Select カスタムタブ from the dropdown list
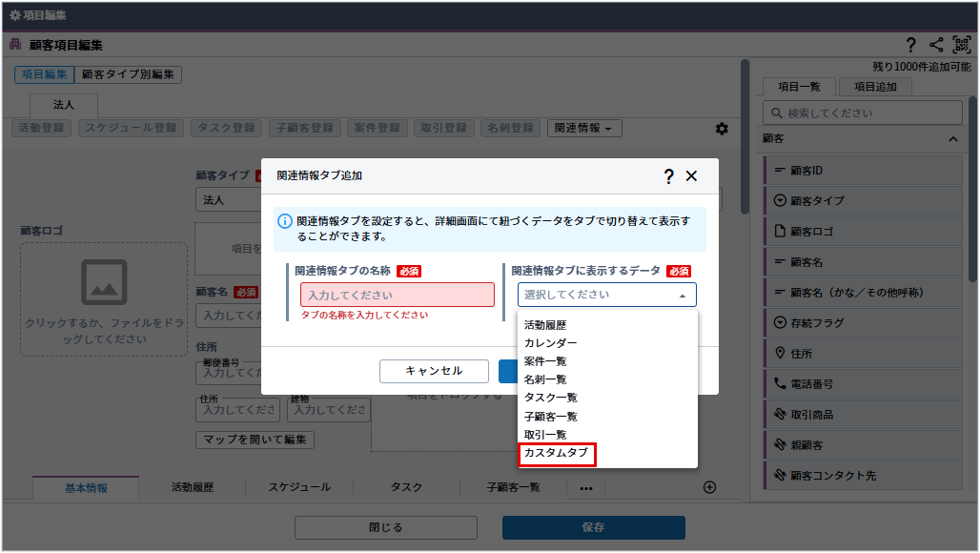The width and height of the screenshot is (980, 553). (x=557, y=454)
